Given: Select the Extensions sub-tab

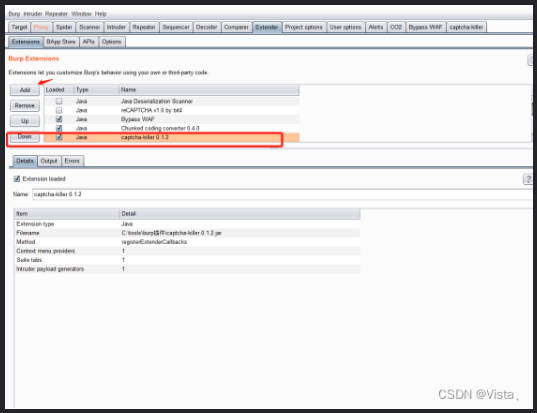Looking at the screenshot, I should [x=26, y=42].
